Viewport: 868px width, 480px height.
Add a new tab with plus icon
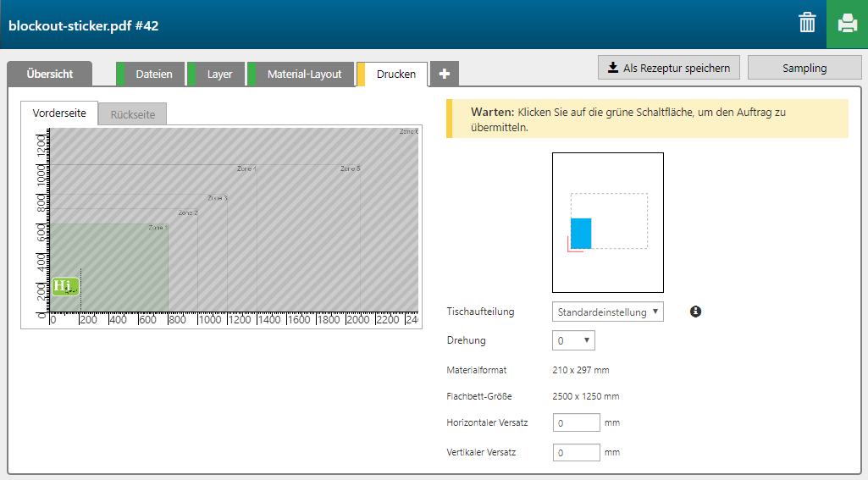point(445,74)
